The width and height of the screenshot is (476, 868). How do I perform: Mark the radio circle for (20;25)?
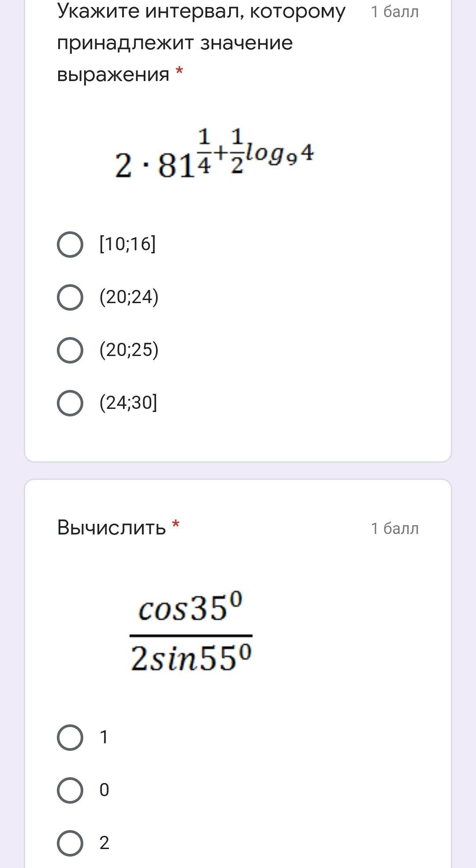pyautogui.click(x=70, y=350)
